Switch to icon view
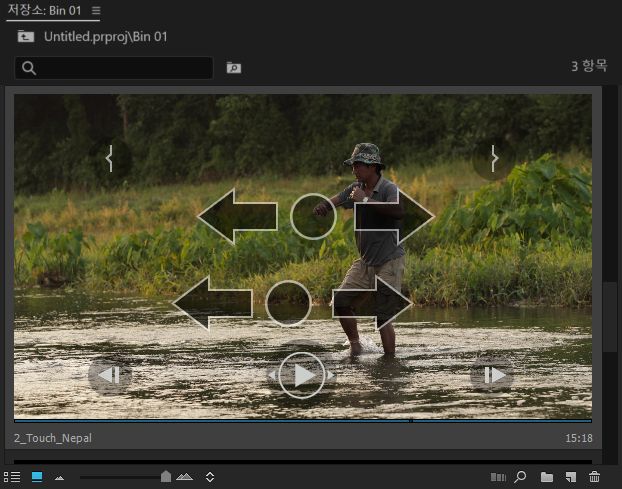This screenshot has width=622, height=489. click(x=37, y=477)
